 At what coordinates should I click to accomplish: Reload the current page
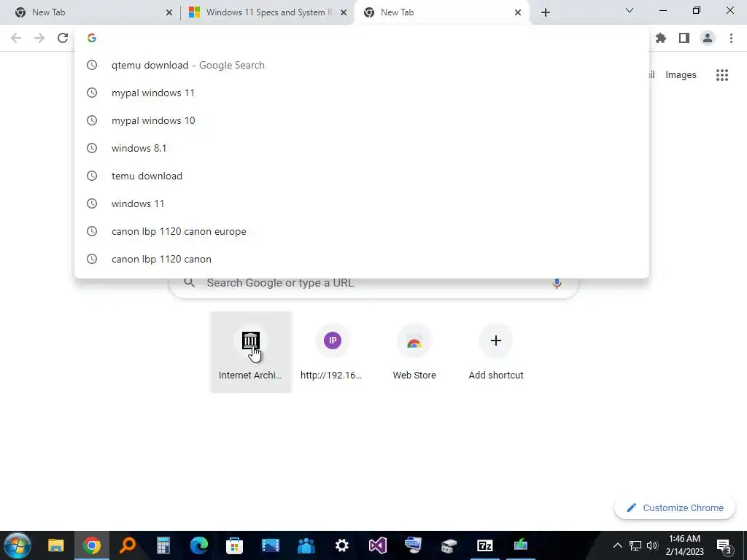pos(63,38)
